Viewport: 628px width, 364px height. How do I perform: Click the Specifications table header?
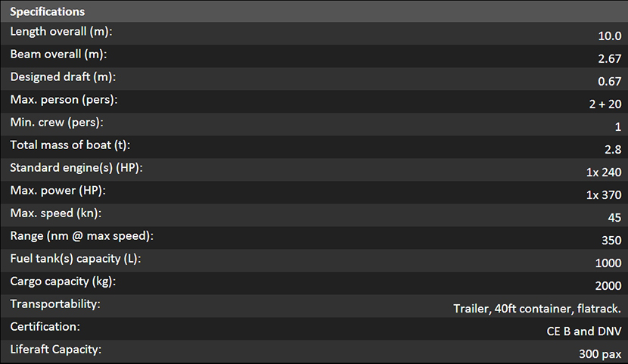(x=48, y=12)
